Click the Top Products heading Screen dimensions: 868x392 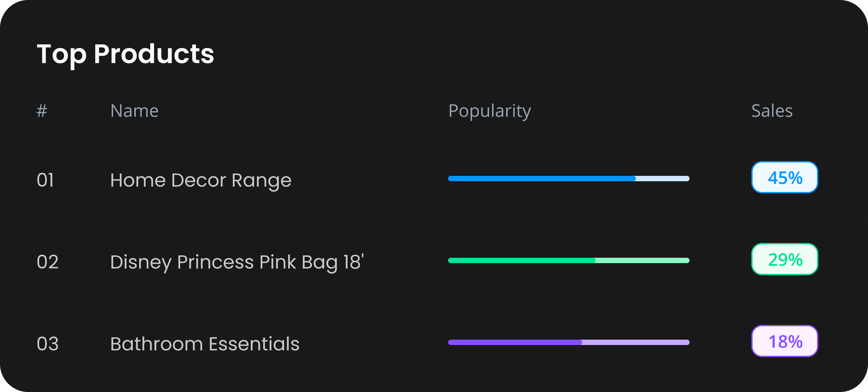125,54
